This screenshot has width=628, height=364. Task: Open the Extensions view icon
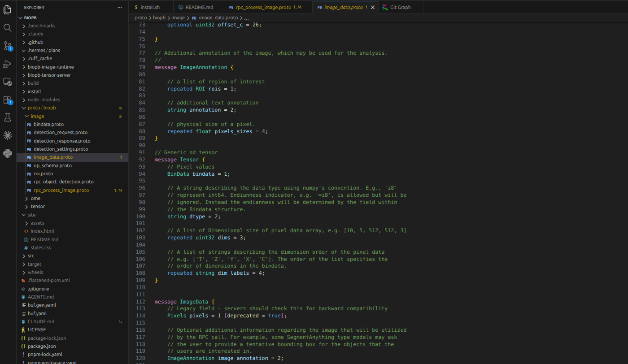[x=8, y=100]
